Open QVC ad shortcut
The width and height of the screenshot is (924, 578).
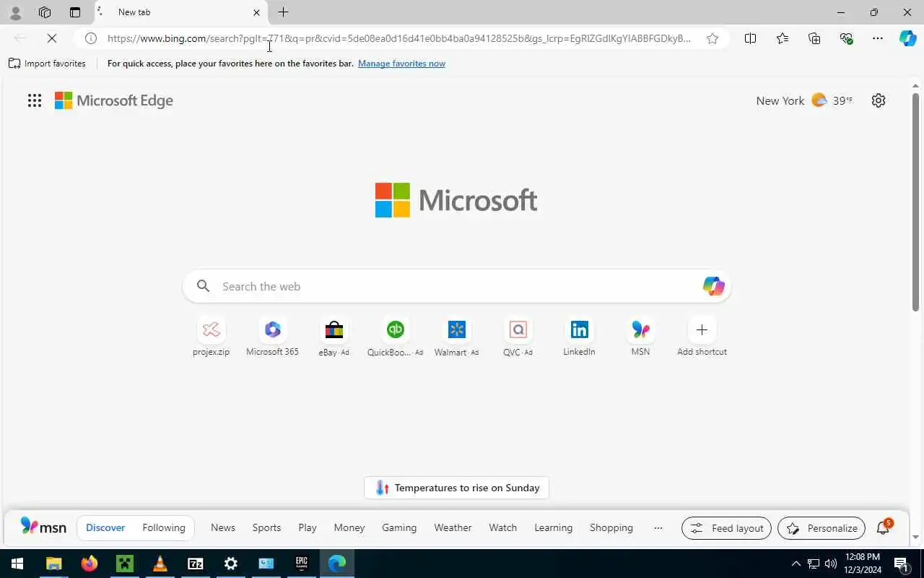(518, 337)
